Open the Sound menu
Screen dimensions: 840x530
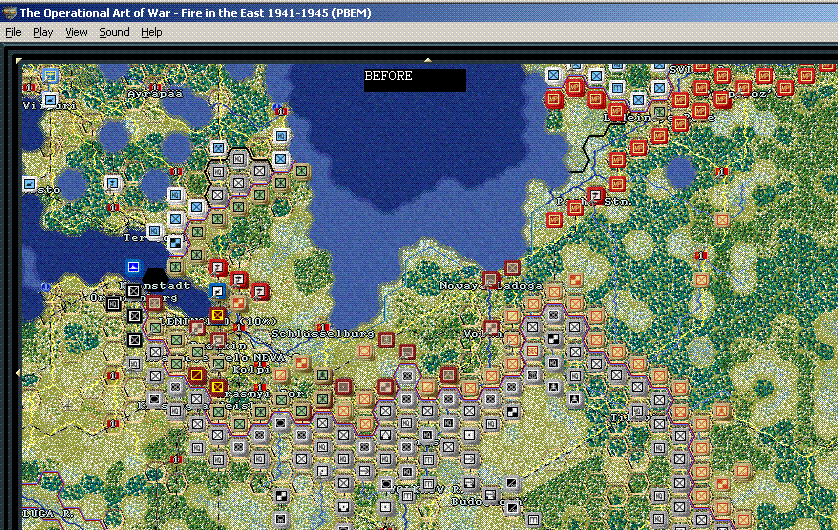(x=114, y=32)
